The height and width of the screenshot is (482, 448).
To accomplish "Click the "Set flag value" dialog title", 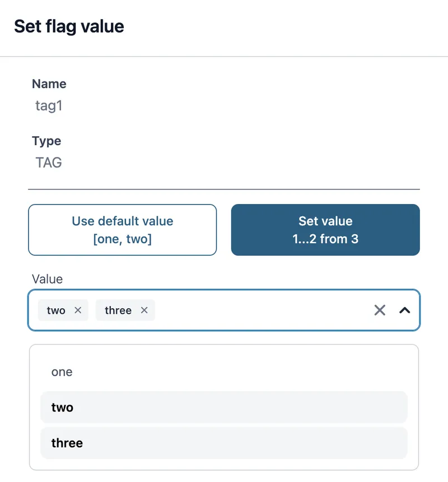I will (68, 26).
